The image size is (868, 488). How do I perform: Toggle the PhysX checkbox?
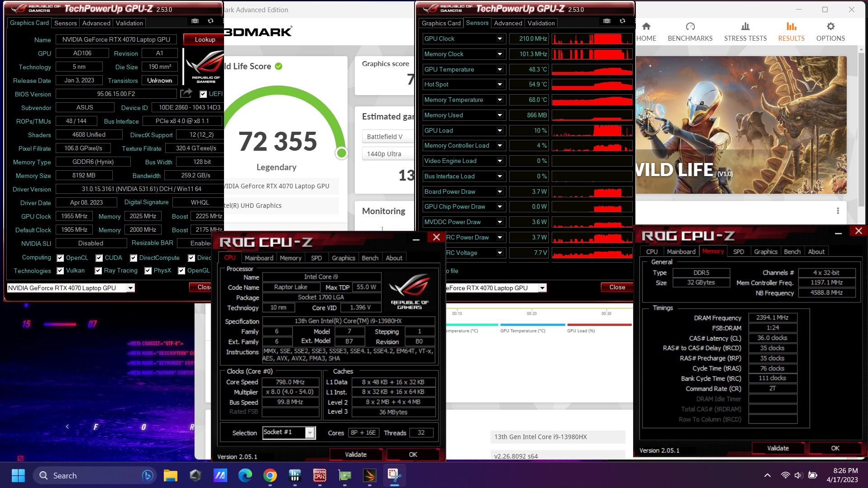click(x=148, y=271)
